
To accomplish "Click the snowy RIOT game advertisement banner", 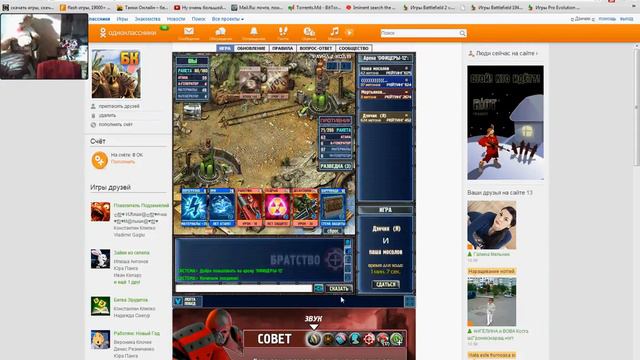I will click(x=505, y=122).
